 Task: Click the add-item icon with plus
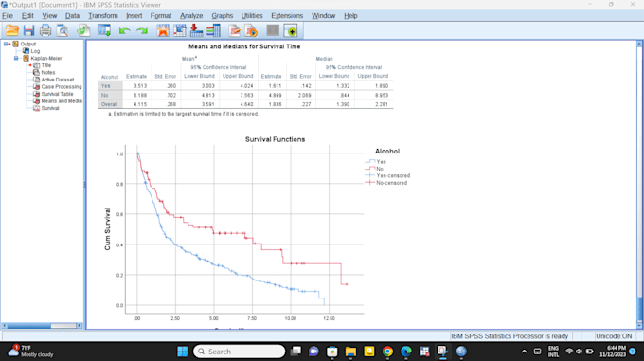291,30
